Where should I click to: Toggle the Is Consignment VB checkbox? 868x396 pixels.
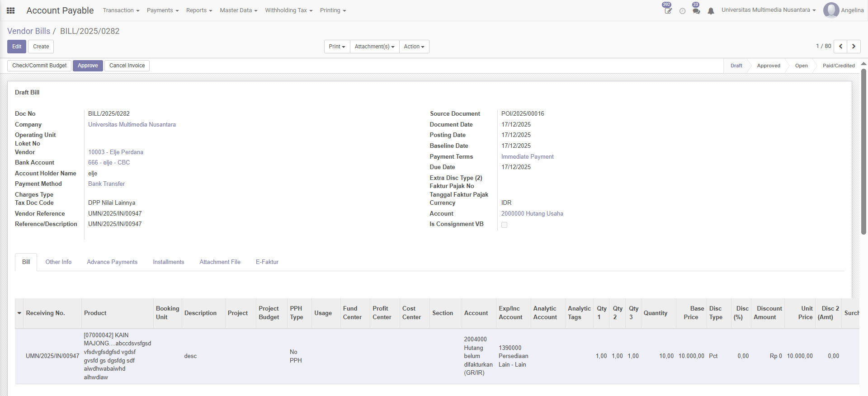504,225
